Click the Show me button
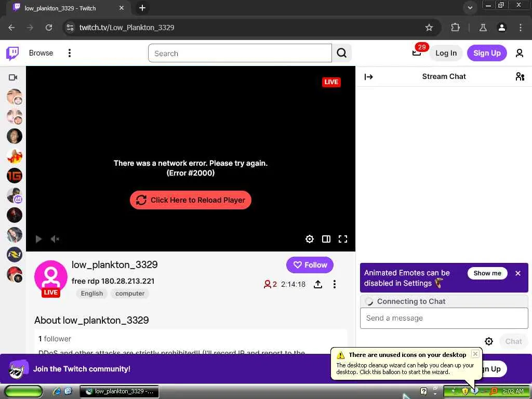Viewport: 532px width, 399px height. 487,273
